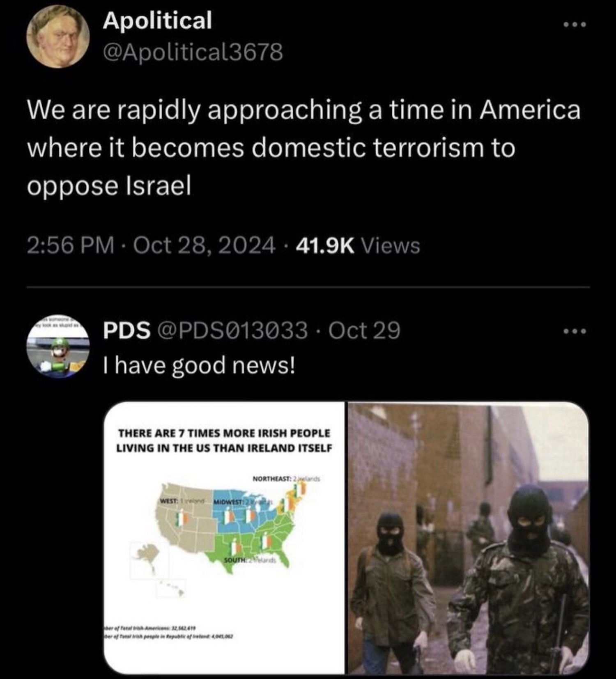
Task: Open more options on Apolitical's tweet
Action: click(x=575, y=25)
